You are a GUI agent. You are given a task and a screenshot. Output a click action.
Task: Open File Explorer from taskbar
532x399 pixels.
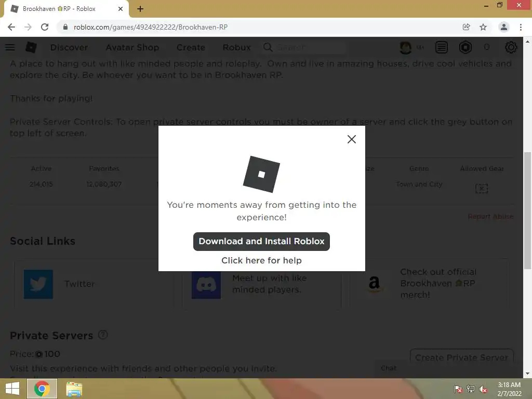pyautogui.click(x=74, y=389)
